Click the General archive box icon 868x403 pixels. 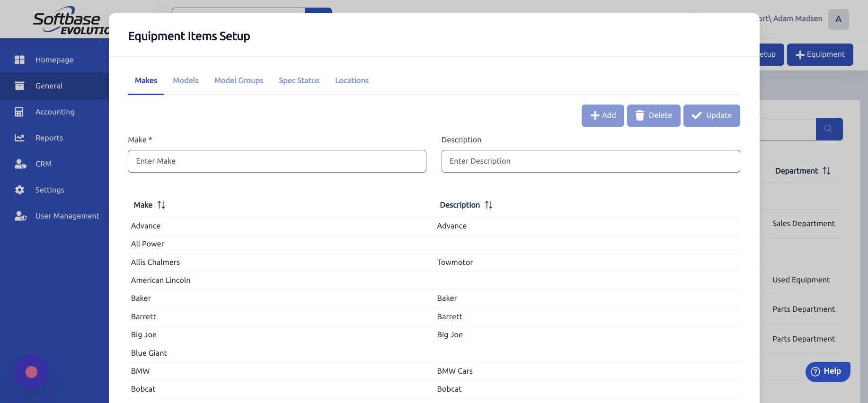(x=19, y=86)
